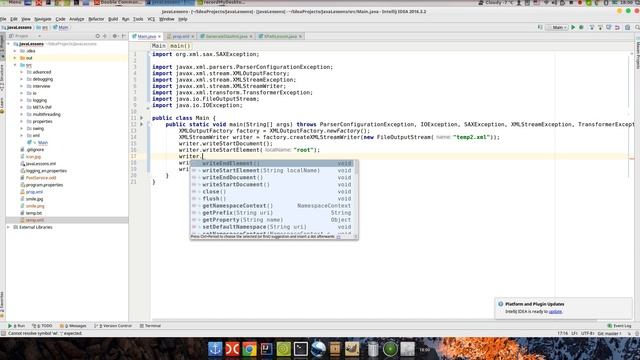Open the Messages tool window tab
640x360 pixels.
pyautogui.click(x=73, y=326)
